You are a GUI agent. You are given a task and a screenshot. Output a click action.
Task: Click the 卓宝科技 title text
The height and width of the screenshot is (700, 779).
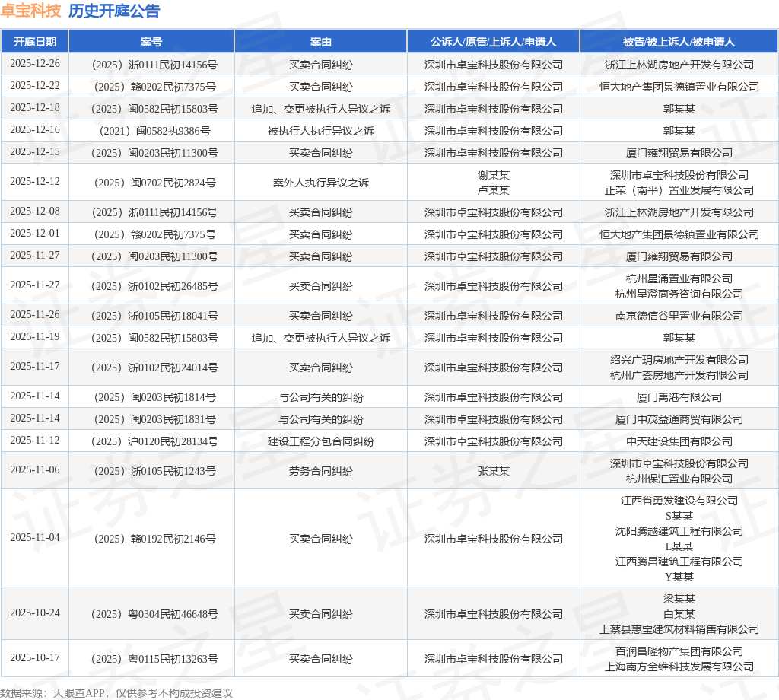[30, 11]
